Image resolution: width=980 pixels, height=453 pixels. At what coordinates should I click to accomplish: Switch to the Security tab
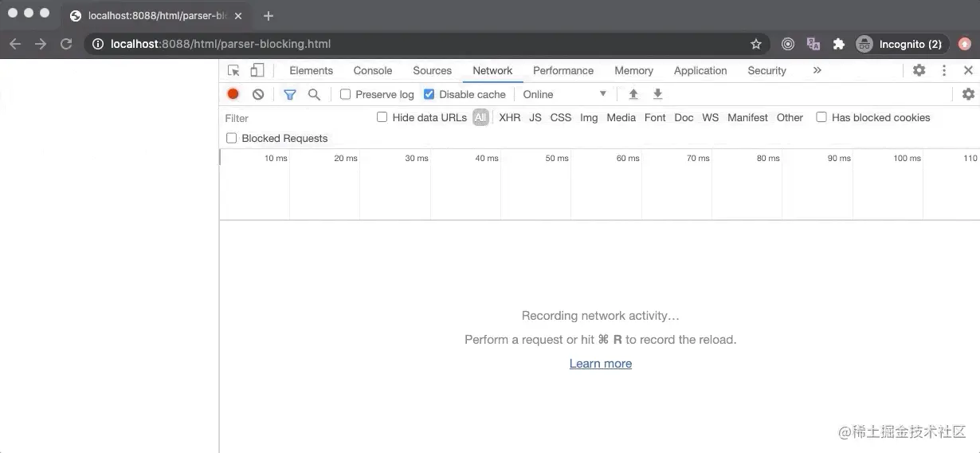click(x=766, y=70)
